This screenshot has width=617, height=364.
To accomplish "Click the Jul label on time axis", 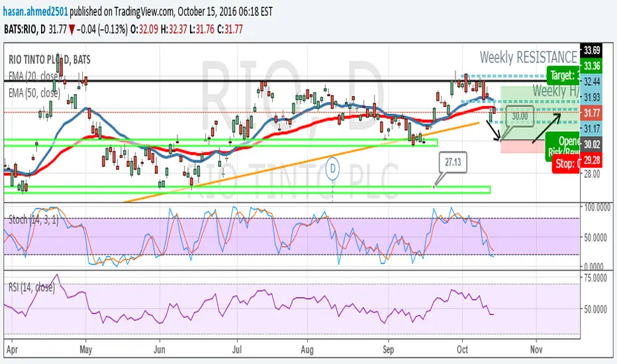I will (236, 349).
